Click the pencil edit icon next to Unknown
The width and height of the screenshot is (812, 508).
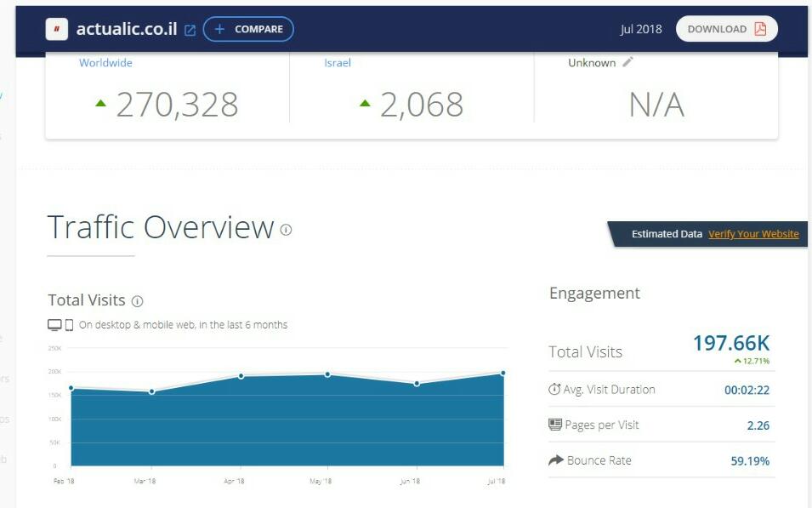[627, 62]
